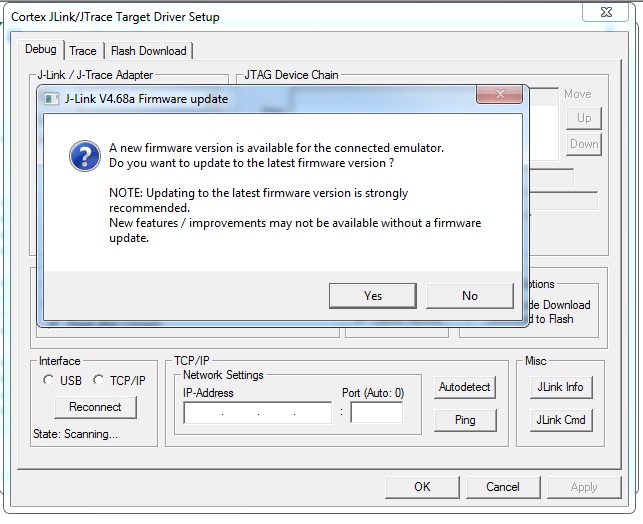Viewport: 643px width, 524px height.
Task: Close the J-Link Firmware update dialog
Action: click(499, 94)
